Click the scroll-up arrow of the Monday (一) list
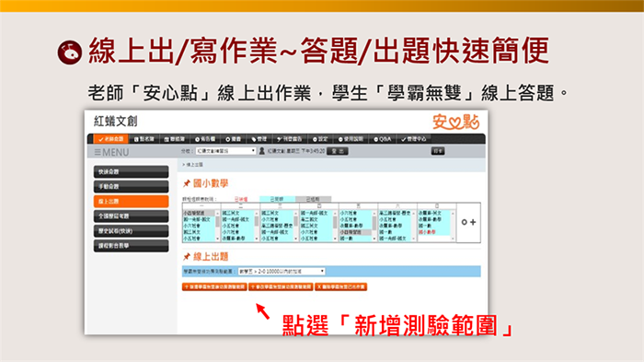The height and width of the screenshot is (362, 644). (218, 213)
